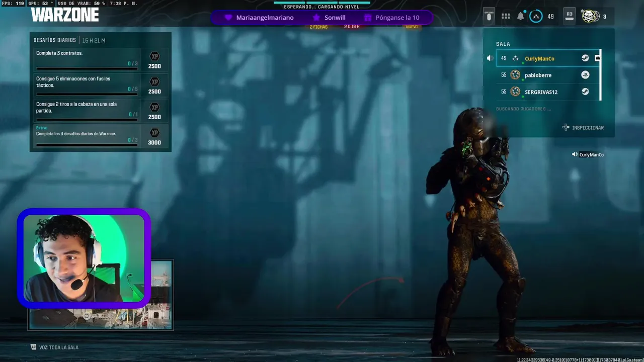644x362 pixels.
Task: Click the GPU: 53° overlay readout
Action: (40, 4)
